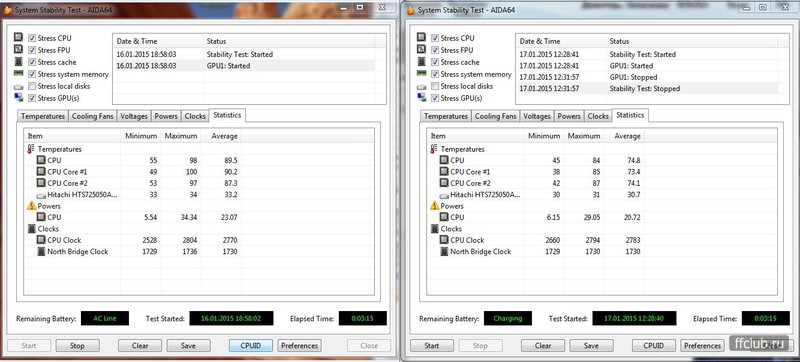Click the Stress system memory RAM icon in left window

click(x=18, y=74)
